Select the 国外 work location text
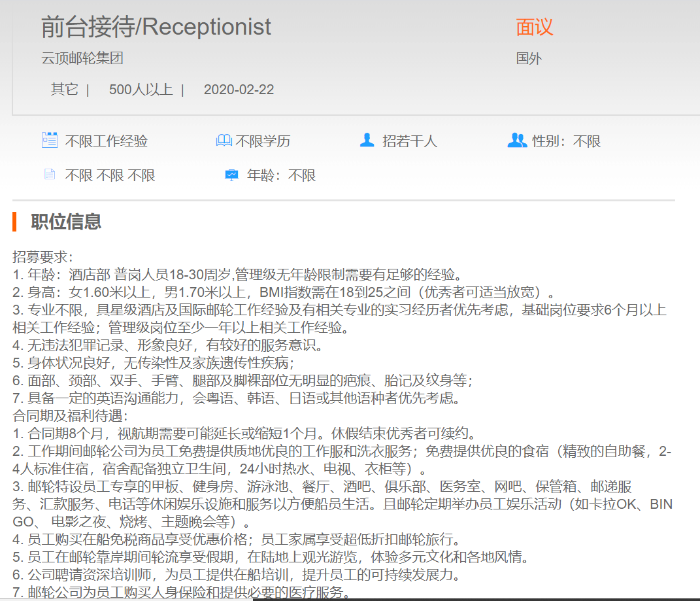This screenshot has width=700, height=601. (x=529, y=58)
